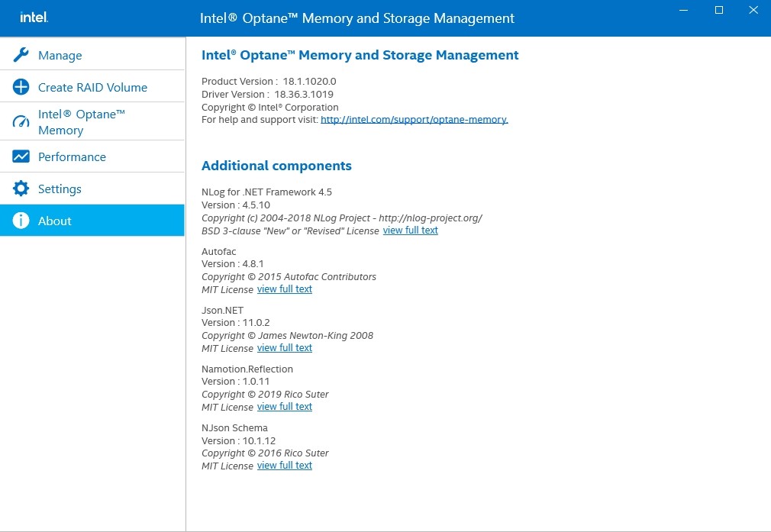View full text of Autofac MIT license
Image resolution: width=771 pixels, height=532 pixels.
click(x=284, y=289)
